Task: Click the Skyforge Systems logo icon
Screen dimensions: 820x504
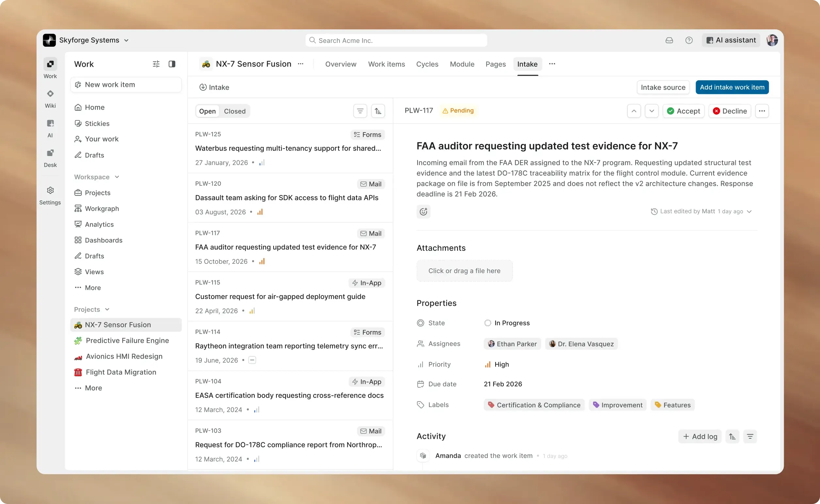Action: 49,40
